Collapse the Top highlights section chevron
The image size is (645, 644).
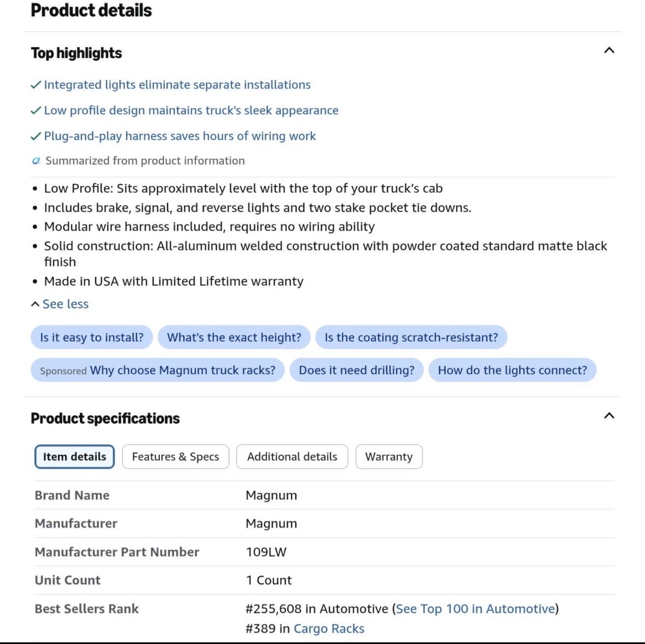(609, 50)
